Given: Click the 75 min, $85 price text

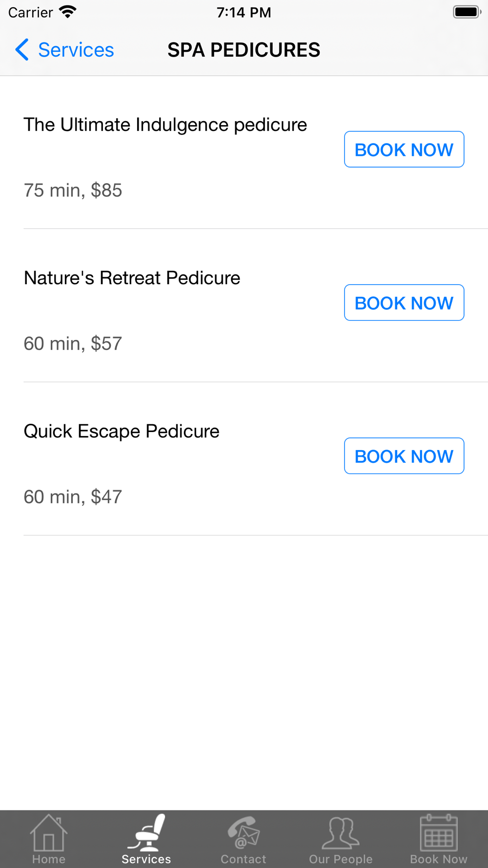Looking at the screenshot, I should (x=73, y=190).
